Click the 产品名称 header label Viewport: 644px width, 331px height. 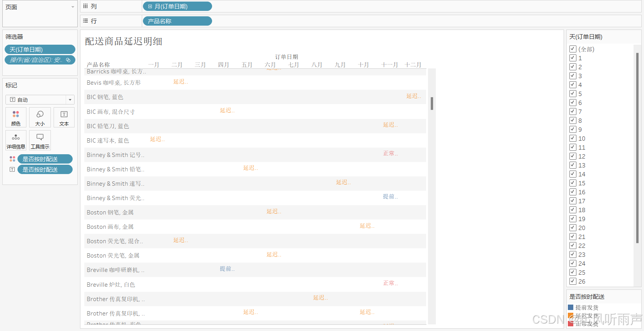click(x=98, y=65)
